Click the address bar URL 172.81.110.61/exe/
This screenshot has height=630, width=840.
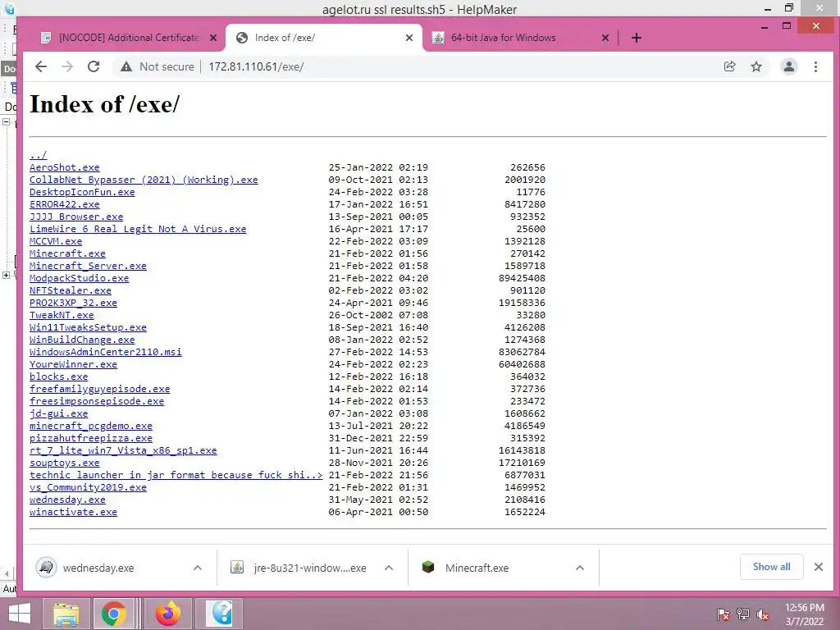point(256,66)
